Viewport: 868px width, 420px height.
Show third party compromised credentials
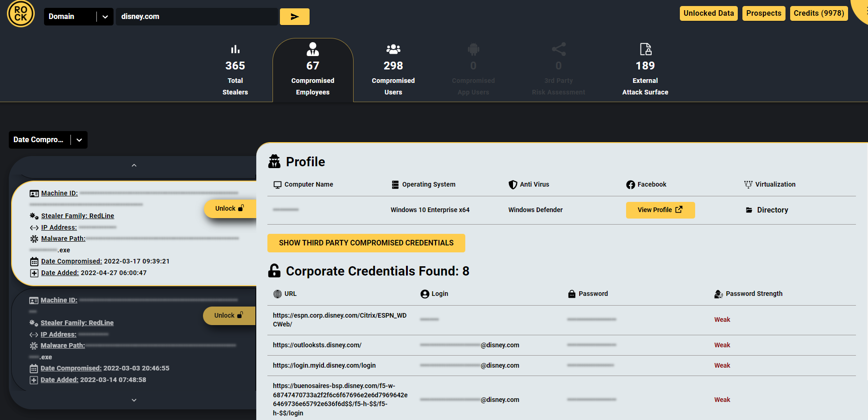point(366,243)
